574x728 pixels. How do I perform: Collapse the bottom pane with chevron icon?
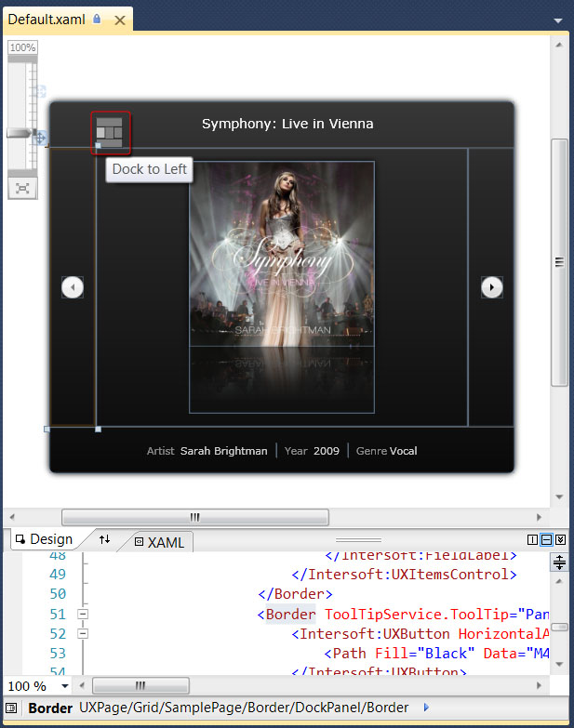coord(560,539)
